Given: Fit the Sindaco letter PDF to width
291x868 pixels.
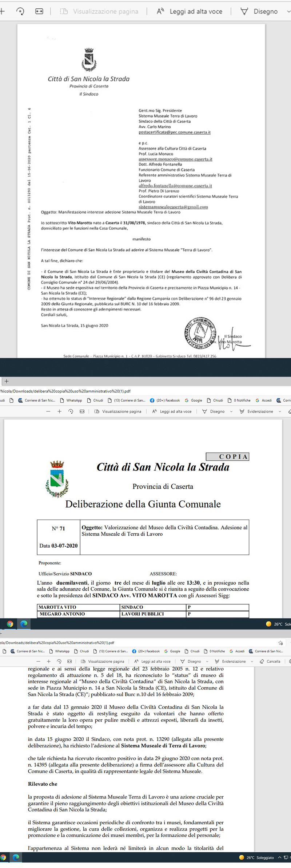Looking at the screenshot, I should (x=39, y=11).
